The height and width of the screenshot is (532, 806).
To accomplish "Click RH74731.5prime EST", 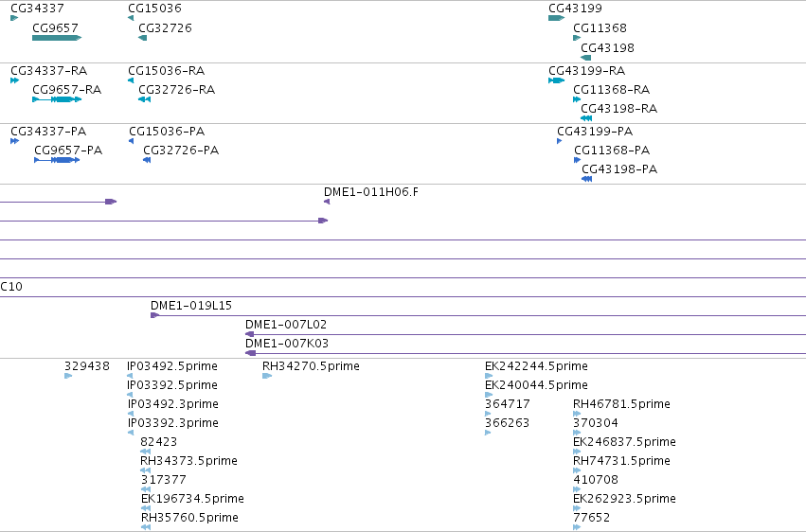I will click(621, 461).
